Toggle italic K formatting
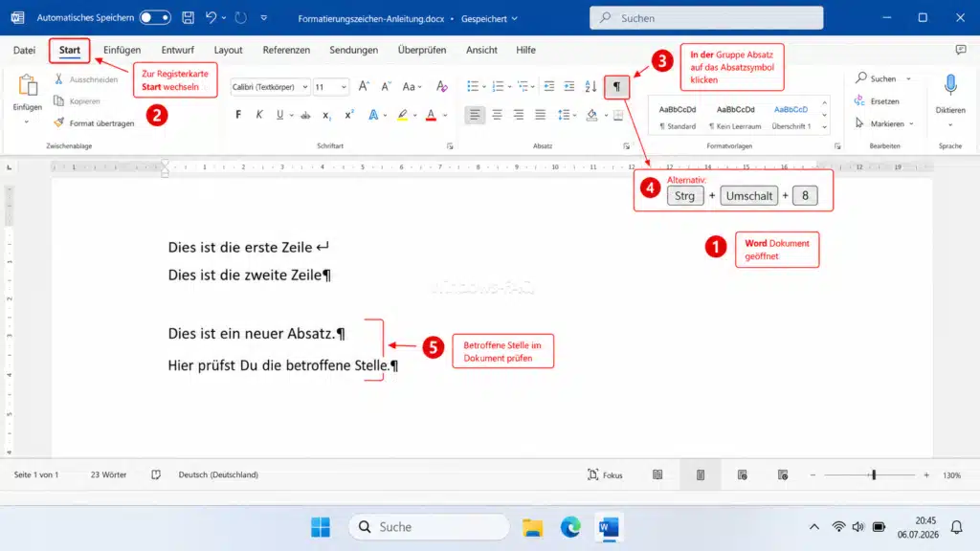This screenshot has height=551, width=980. (x=259, y=115)
